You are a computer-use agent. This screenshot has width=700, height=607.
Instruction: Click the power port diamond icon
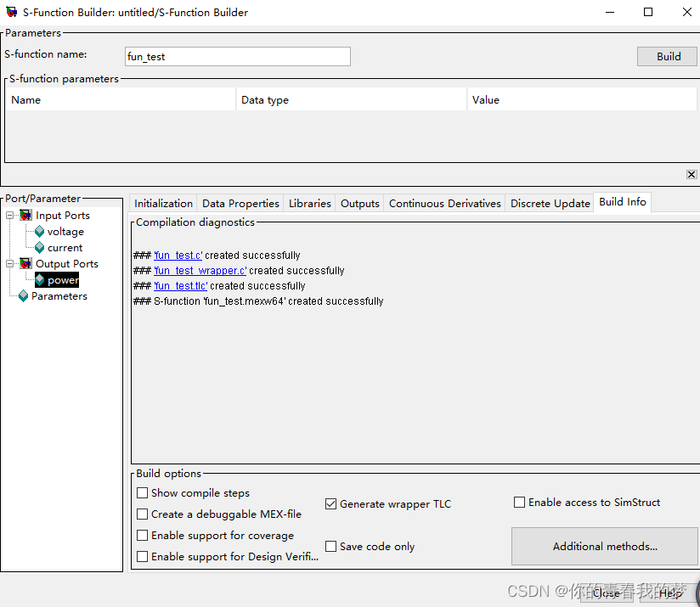[x=40, y=280]
